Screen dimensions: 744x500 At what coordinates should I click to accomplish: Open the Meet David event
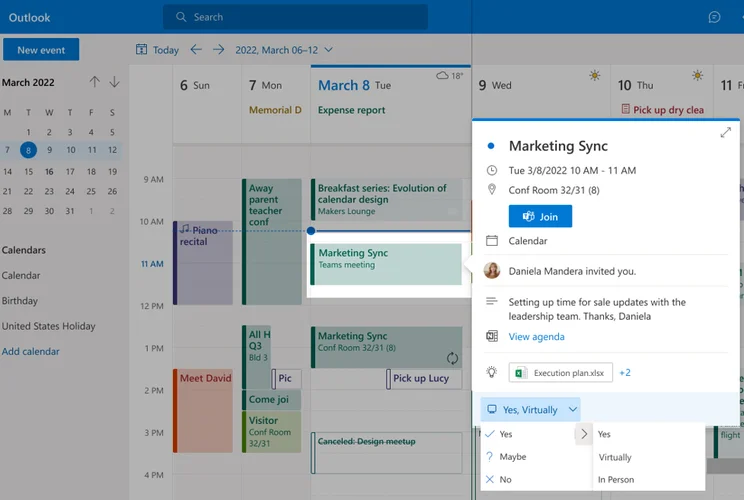pos(203,410)
